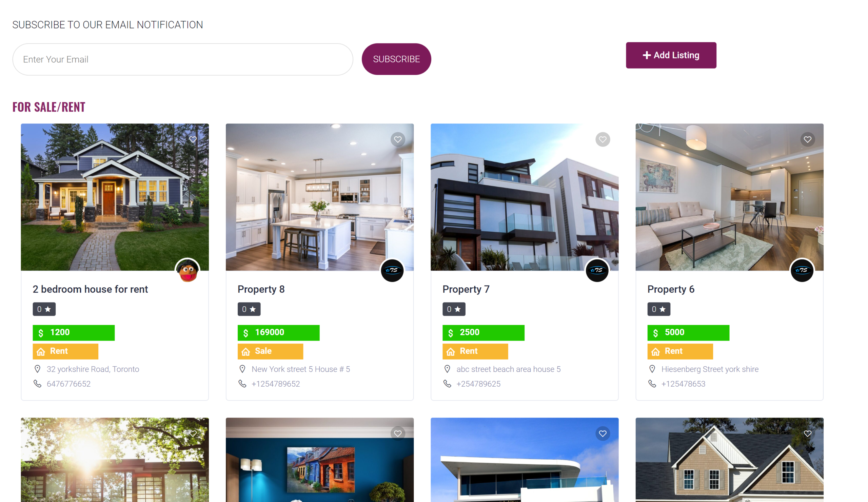
Task: Click Property 6 agent logo badge
Action: [x=802, y=270]
